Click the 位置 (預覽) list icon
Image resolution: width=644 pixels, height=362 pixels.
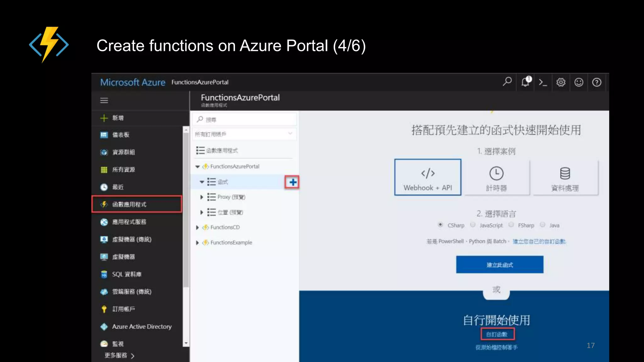click(211, 212)
